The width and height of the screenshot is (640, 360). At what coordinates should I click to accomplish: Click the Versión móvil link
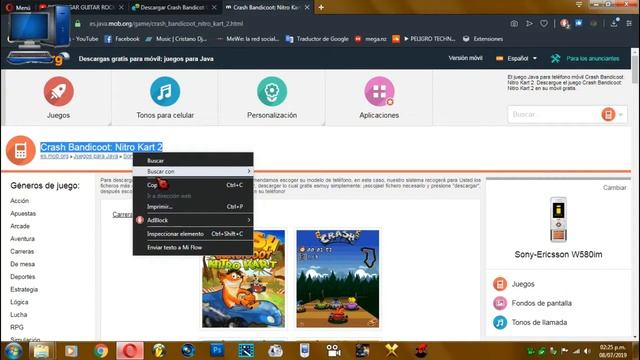point(465,58)
